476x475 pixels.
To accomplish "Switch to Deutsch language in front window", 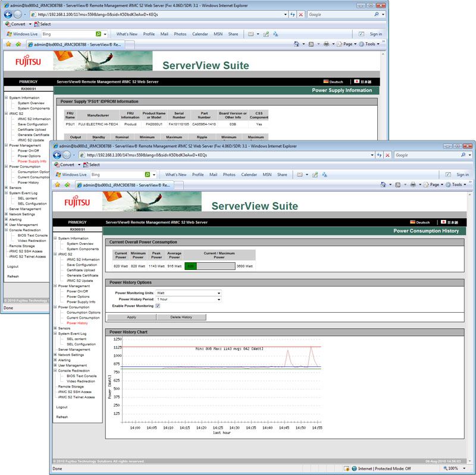I will tap(420, 222).
